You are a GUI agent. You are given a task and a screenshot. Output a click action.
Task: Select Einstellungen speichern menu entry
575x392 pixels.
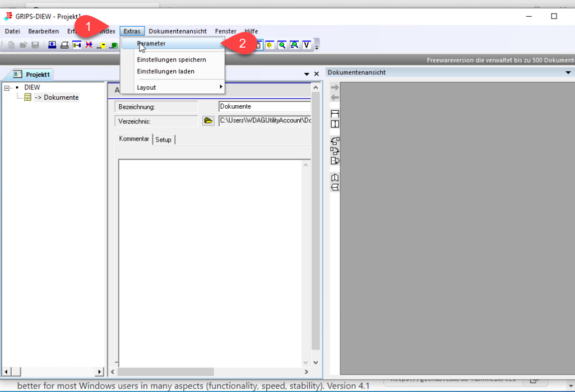(x=171, y=59)
